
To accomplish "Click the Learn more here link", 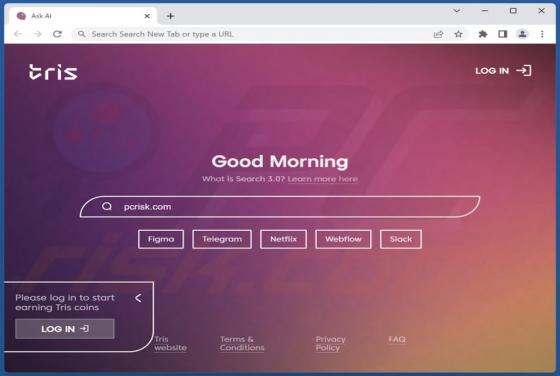I will (322, 179).
